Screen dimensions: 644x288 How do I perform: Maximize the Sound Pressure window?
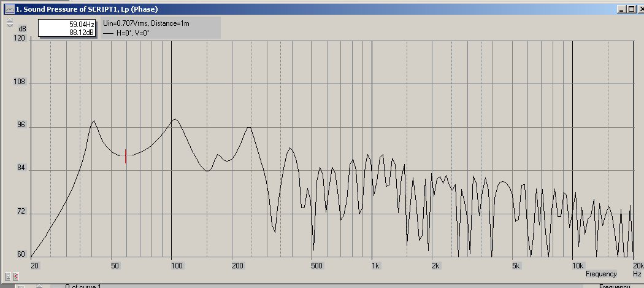point(630,9)
